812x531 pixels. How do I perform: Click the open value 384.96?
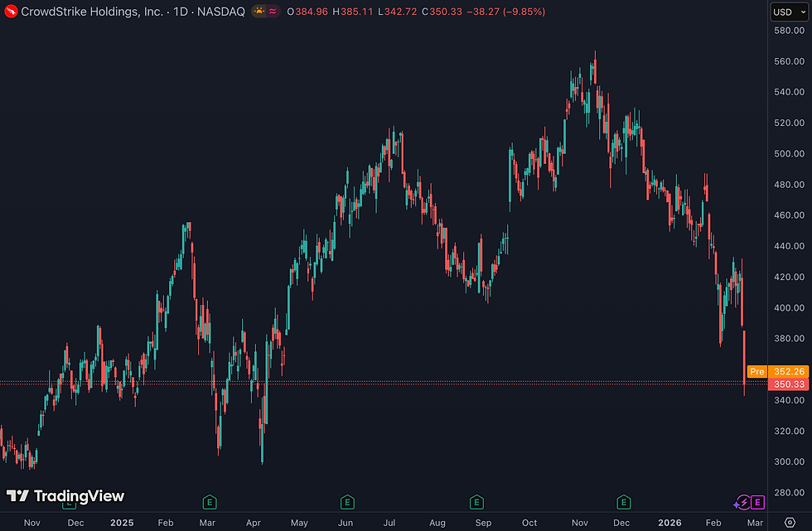[312, 12]
